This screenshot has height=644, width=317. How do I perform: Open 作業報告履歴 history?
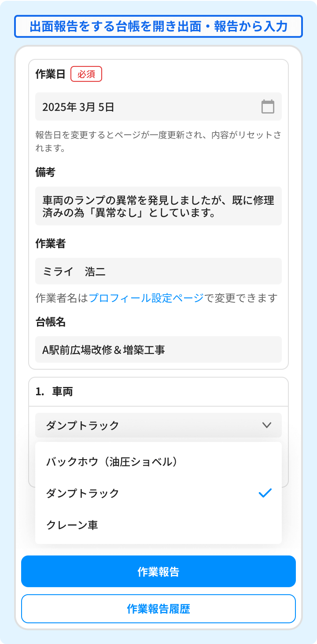coord(158,609)
